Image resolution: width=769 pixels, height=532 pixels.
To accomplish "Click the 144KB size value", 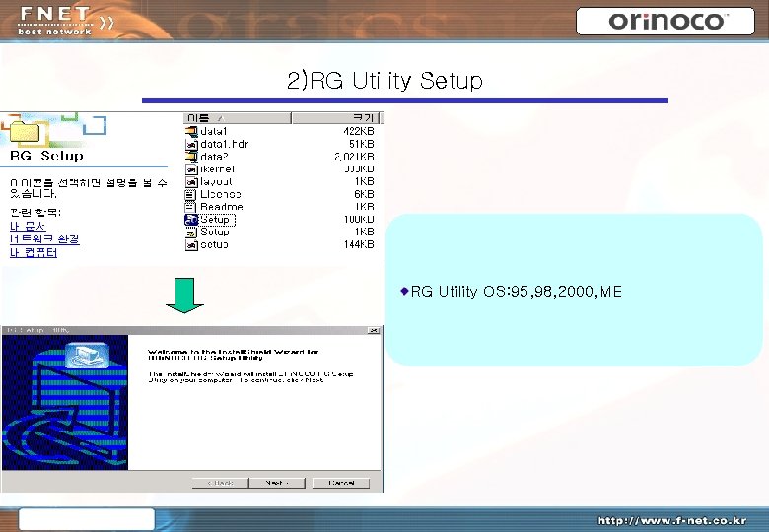I will click(359, 244).
